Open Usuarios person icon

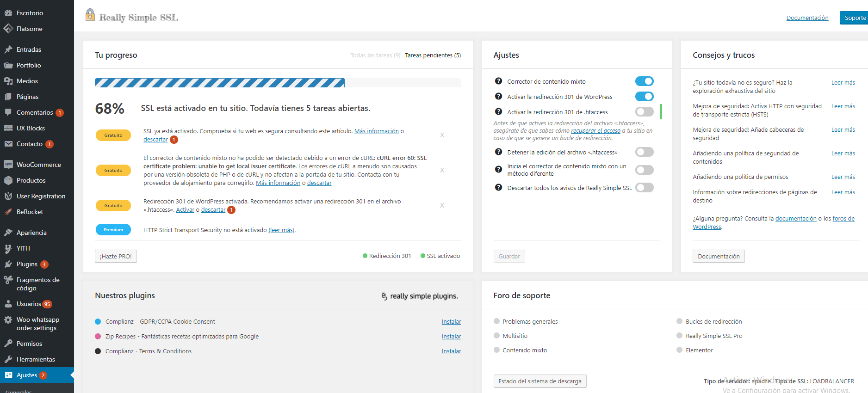pyautogui.click(x=8, y=304)
